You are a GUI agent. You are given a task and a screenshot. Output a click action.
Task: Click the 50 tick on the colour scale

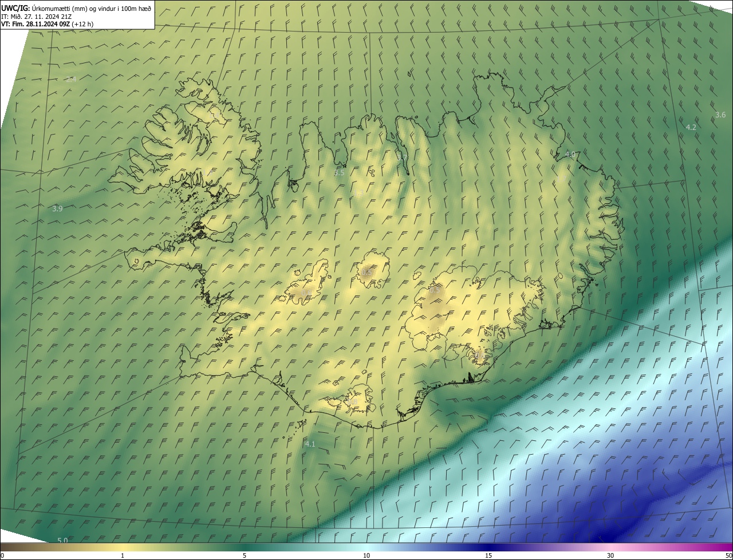[728, 555]
